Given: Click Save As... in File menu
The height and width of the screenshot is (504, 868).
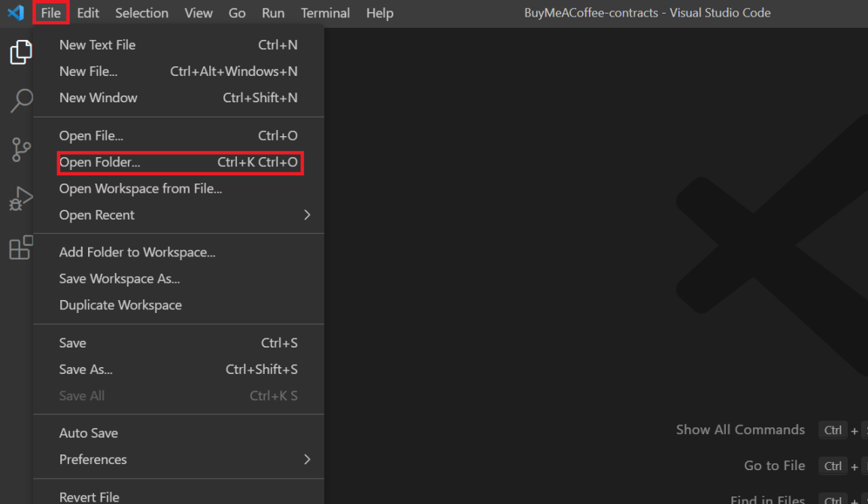Looking at the screenshot, I should point(86,369).
